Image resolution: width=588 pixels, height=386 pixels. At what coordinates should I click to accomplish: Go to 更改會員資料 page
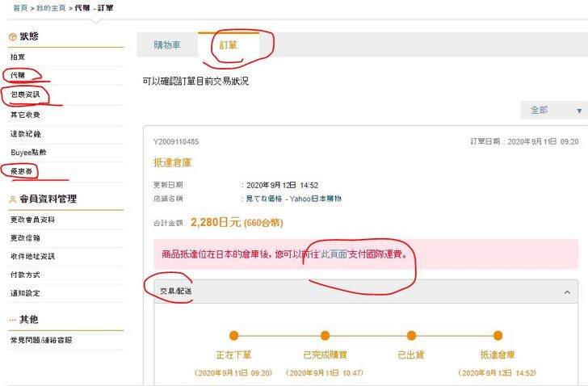click(x=32, y=220)
